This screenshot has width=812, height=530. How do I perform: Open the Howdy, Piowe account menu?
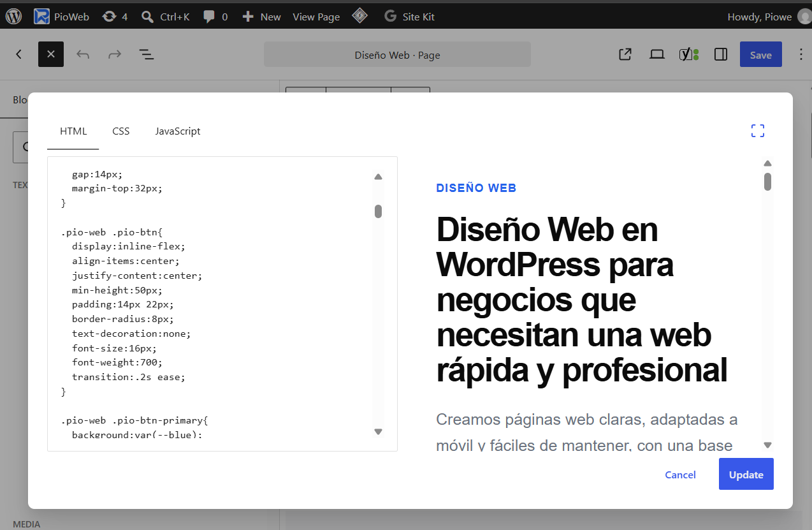pyautogui.click(x=760, y=17)
